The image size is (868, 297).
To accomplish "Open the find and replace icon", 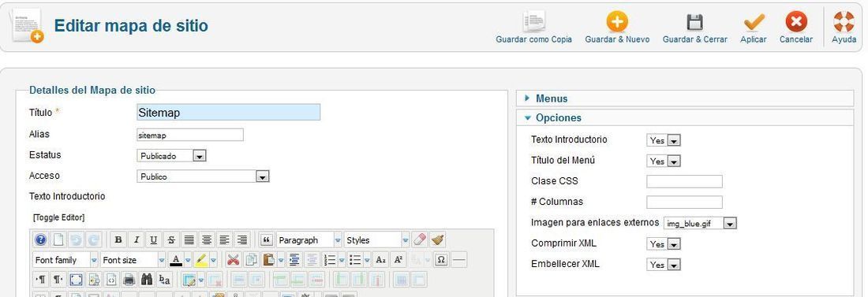I will [164, 280].
